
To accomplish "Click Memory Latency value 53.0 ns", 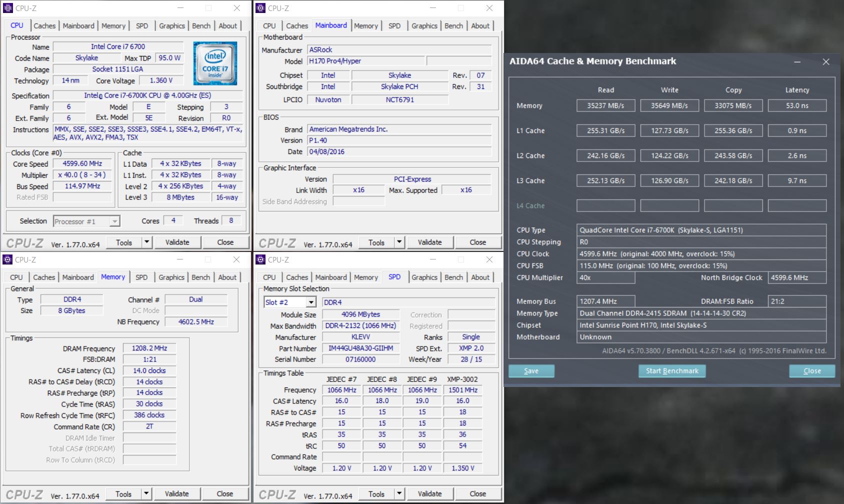I will 797,105.
